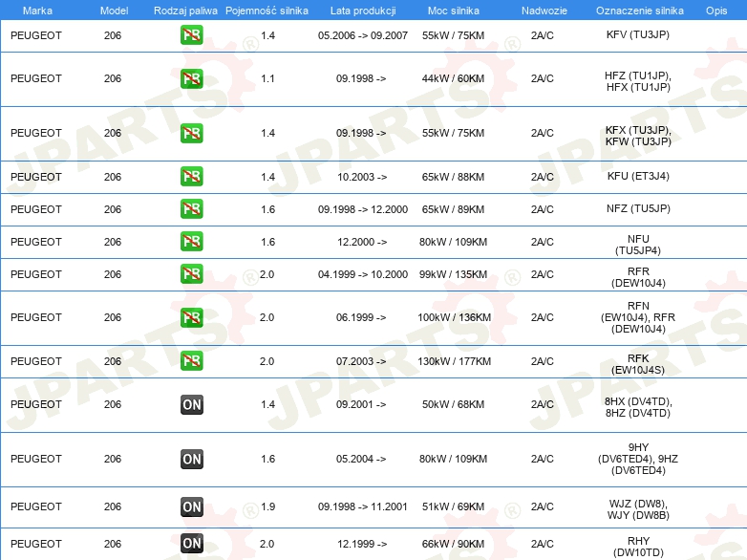This screenshot has width=747, height=560.
Task: Click the Pojemność silnika column header
Action: pyautogui.click(x=267, y=11)
